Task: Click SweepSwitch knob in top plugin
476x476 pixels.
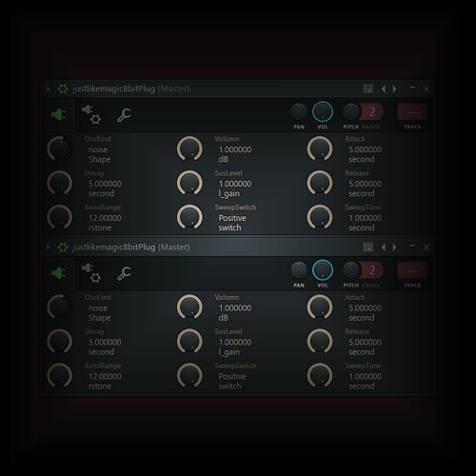Action: [189, 217]
